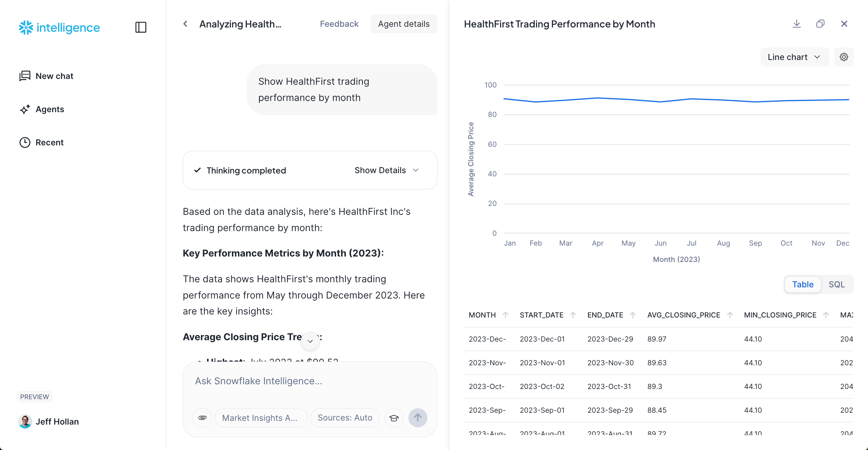Switch to the SQL tab
The height and width of the screenshot is (450, 868).
836,284
